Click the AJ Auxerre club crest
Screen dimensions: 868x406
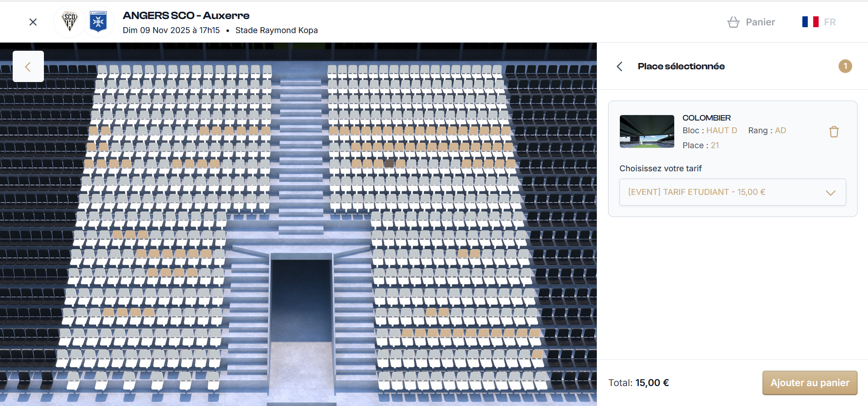click(98, 22)
